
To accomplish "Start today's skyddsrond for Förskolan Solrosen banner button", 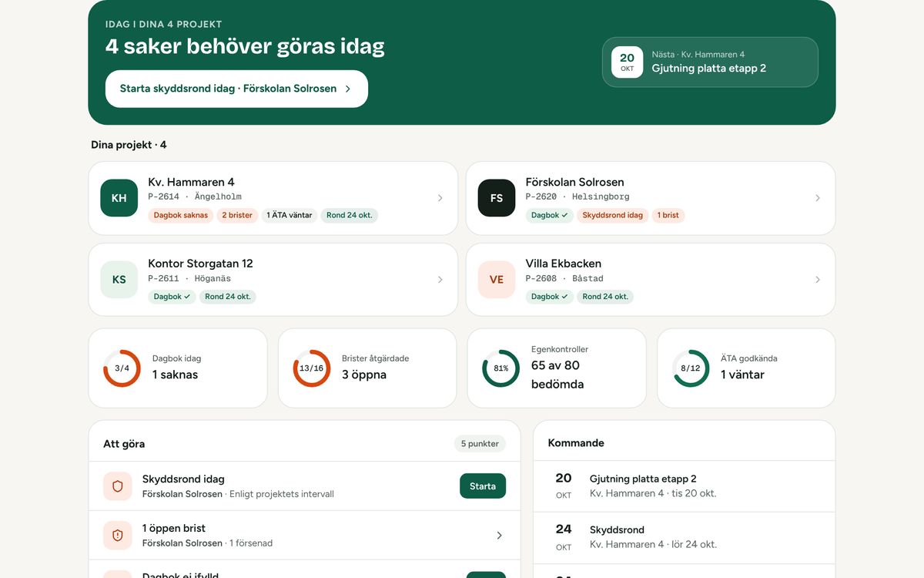I will pos(236,89).
